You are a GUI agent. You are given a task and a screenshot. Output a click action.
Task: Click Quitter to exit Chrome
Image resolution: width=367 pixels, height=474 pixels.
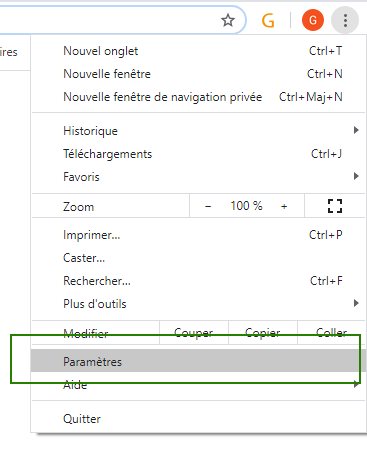click(198, 419)
